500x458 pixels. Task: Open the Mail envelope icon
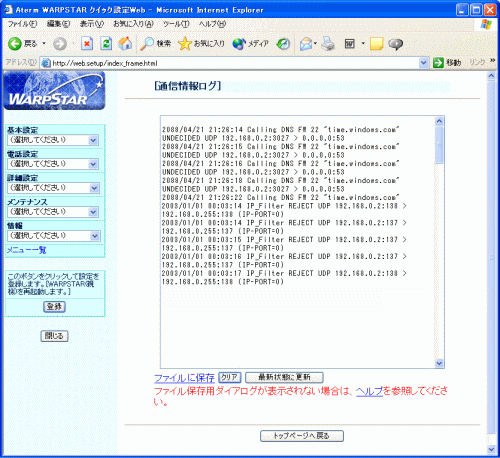pos(306,44)
